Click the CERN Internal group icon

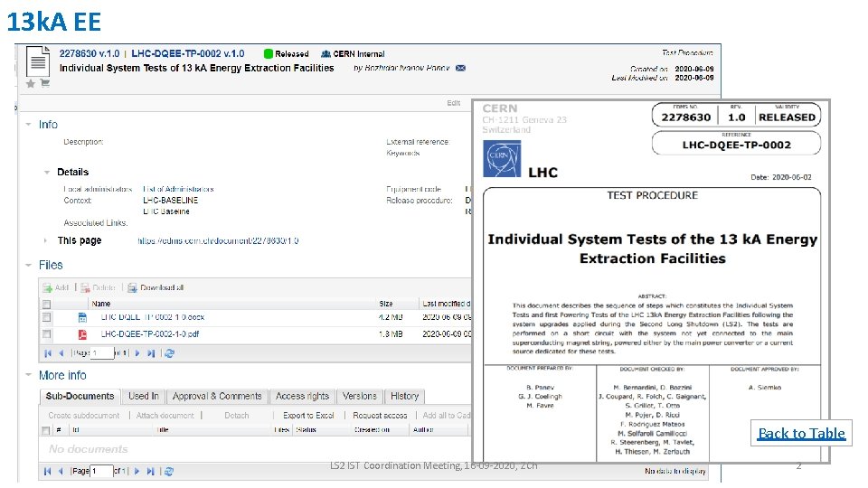pyautogui.click(x=326, y=53)
